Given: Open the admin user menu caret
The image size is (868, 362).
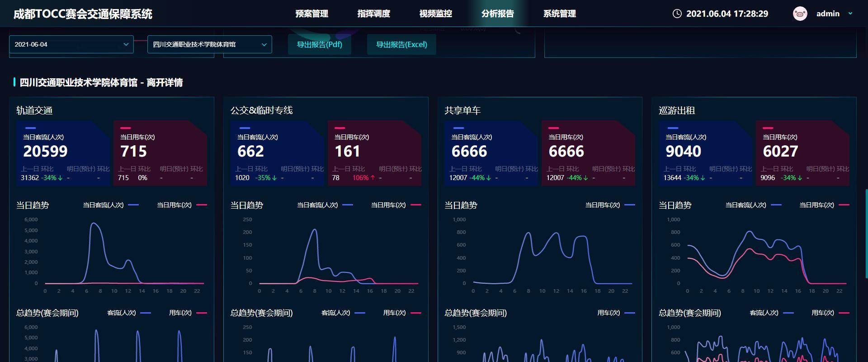Looking at the screenshot, I should pos(850,14).
